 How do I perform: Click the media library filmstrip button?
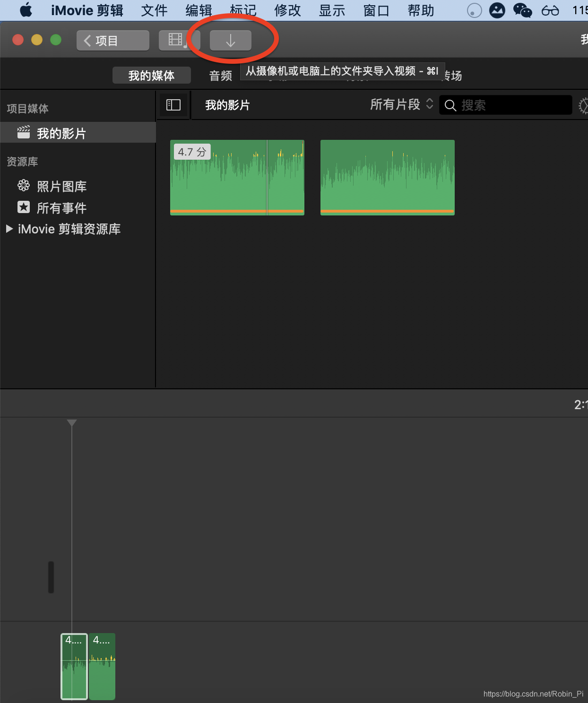(179, 41)
